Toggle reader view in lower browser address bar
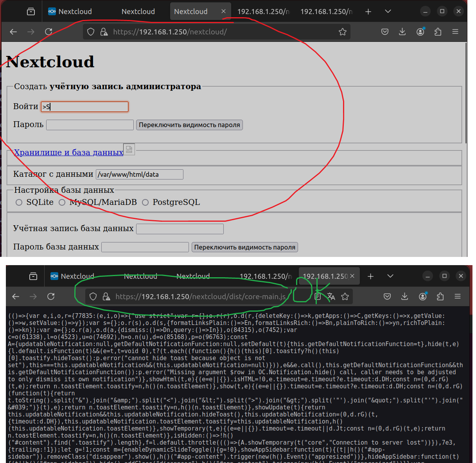Screen dimensions: 476x463 pos(318,296)
